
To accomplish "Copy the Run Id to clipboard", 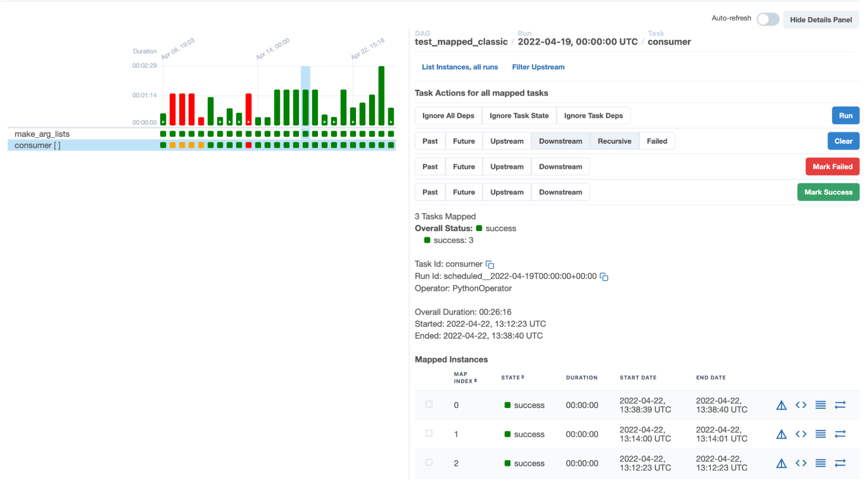I will (604, 277).
